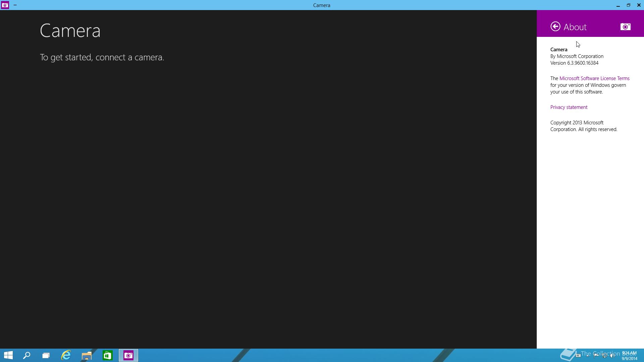Click the network tray icon
This screenshot has height=362, width=644.
tap(604, 356)
